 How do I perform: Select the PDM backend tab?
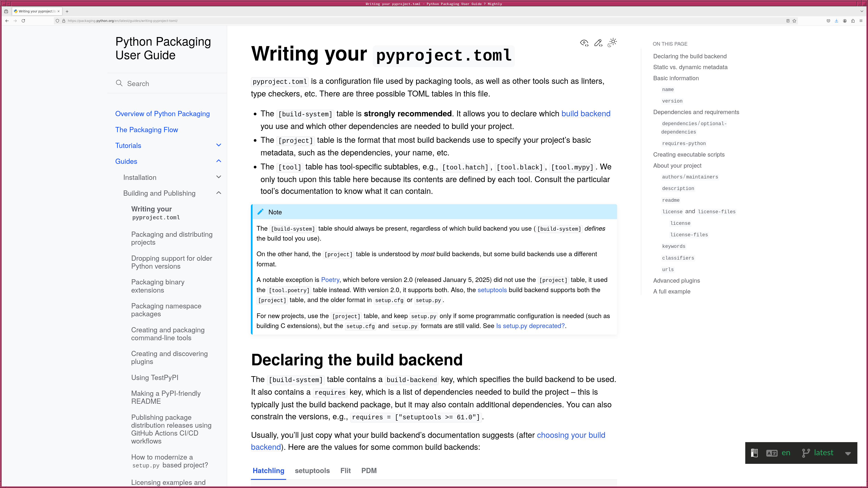369,470
